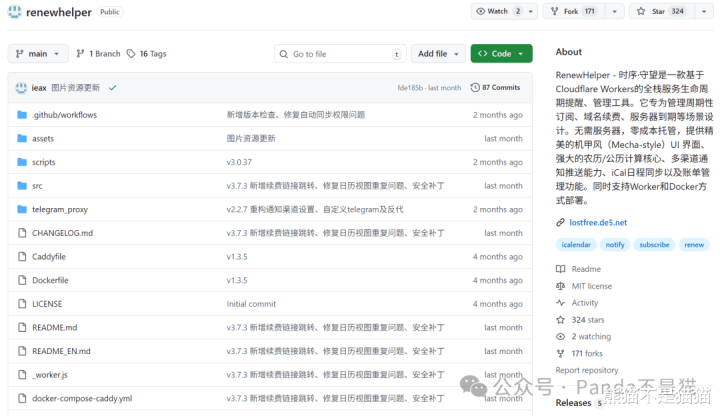
Task: Expand the main branch dropdown
Action: pyautogui.click(x=38, y=54)
